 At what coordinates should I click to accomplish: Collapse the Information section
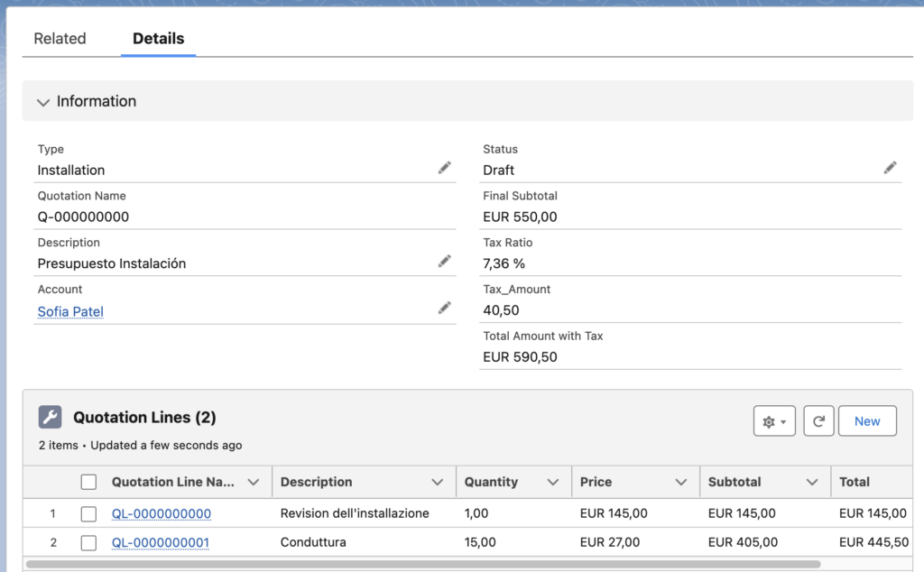[x=43, y=102]
